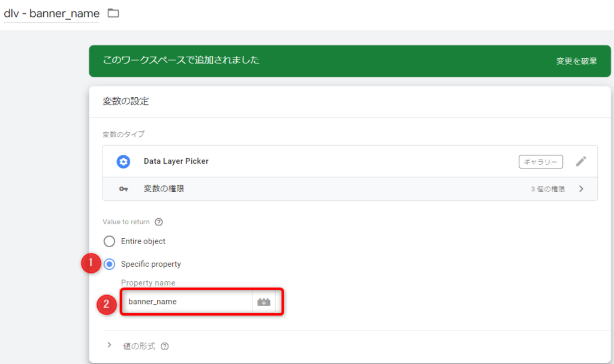Click the pencil edit icon for variable type
Image resolution: width=614 pixels, height=364 pixels.
coord(581,161)
